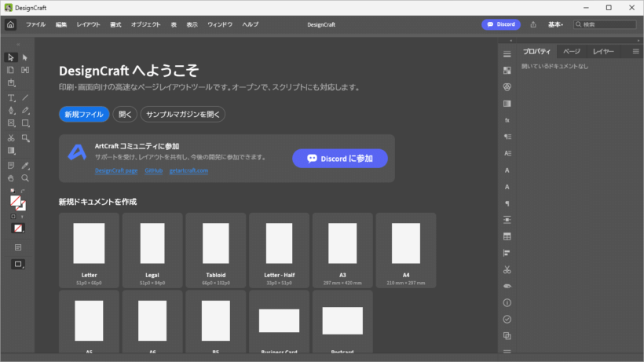
Task: Open the getartcraft.com link
Action: point(189,170)
